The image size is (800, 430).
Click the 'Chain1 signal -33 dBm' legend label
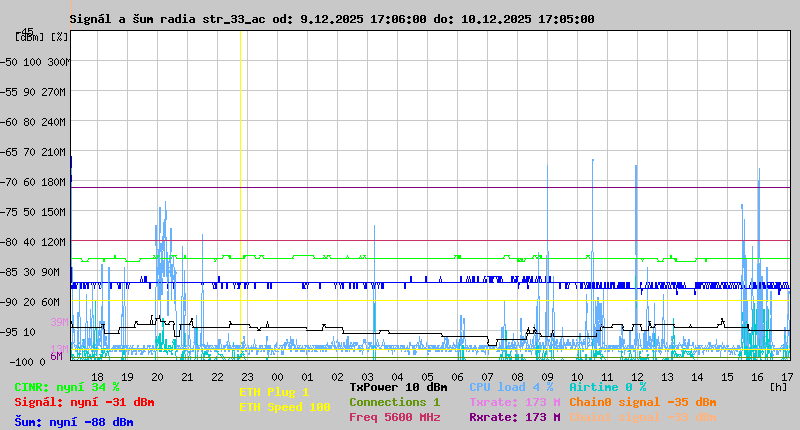point(643,417)
